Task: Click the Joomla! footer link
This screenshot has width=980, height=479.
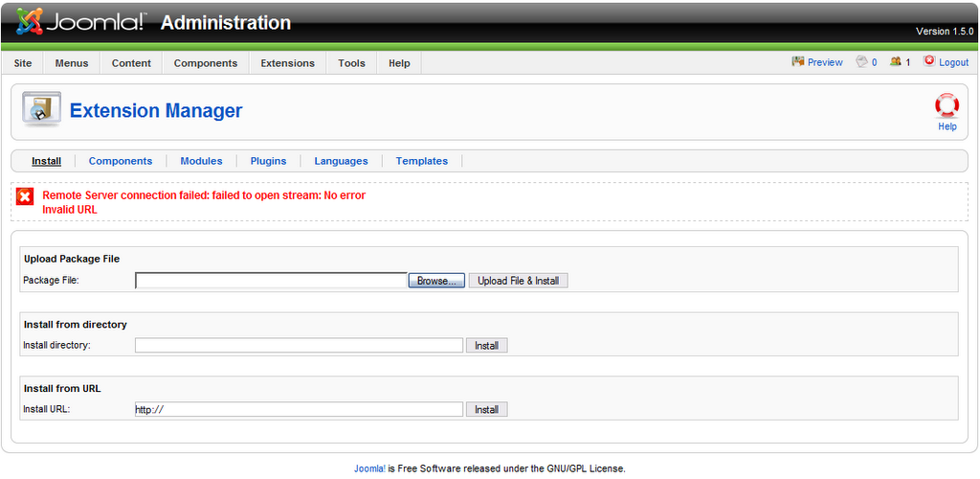Action: 370,468
